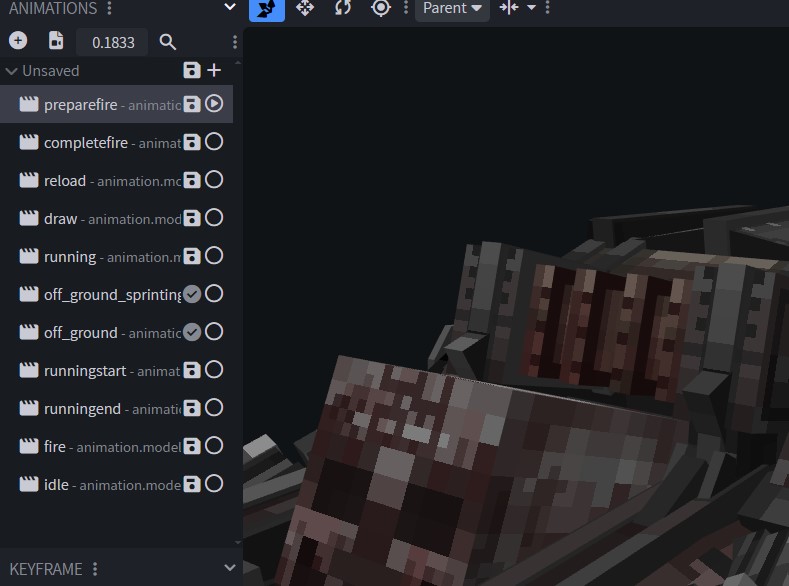Save the fire animation

point(192,446)
